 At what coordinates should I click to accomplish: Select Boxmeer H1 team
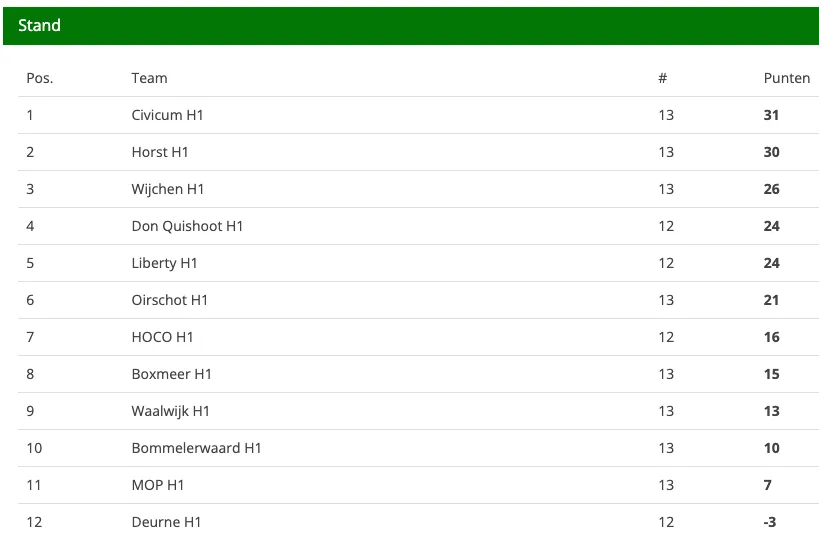click(171, 374)
